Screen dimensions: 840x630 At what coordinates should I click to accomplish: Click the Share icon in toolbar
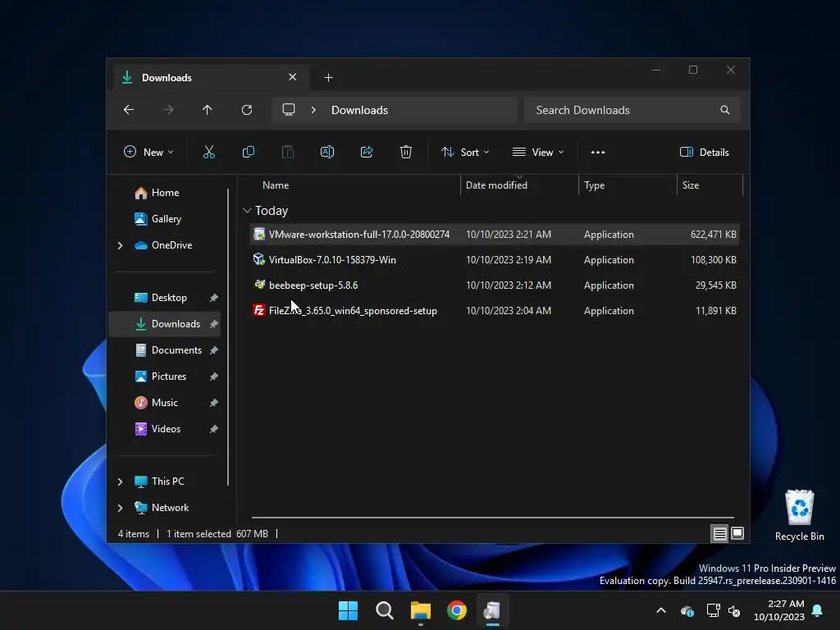point(367,152)
